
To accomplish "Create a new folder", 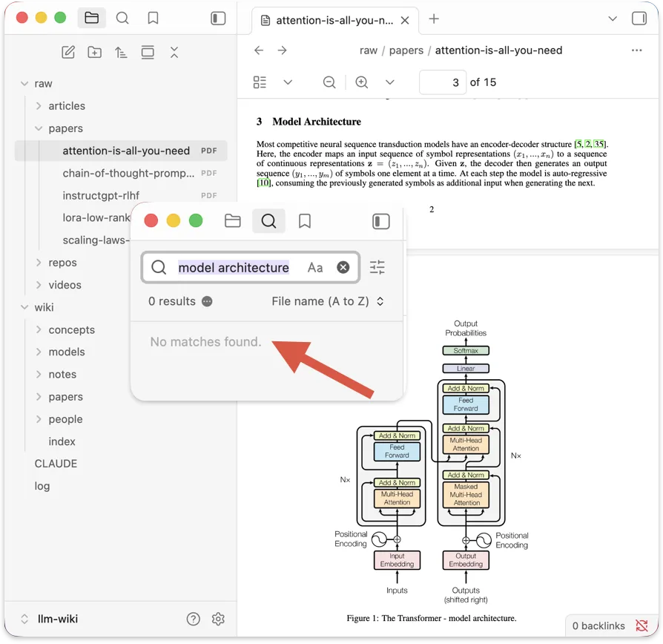I will 95,52.
